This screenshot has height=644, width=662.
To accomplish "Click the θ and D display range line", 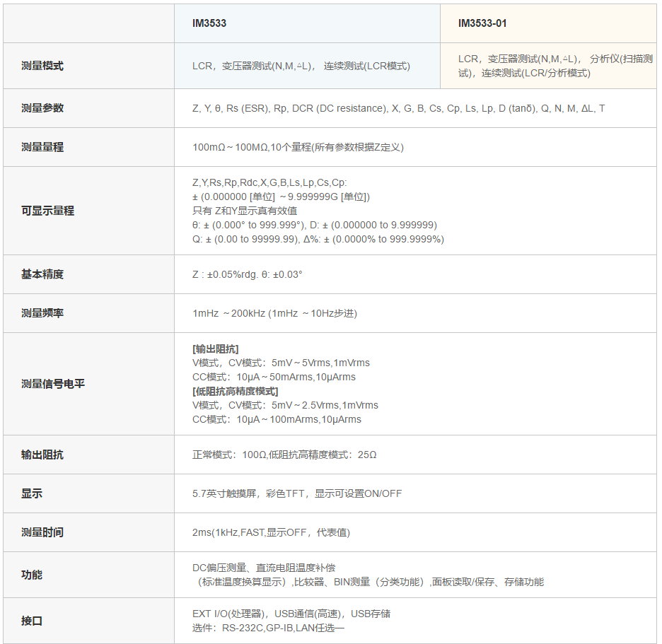I will [x=315, y=225].
